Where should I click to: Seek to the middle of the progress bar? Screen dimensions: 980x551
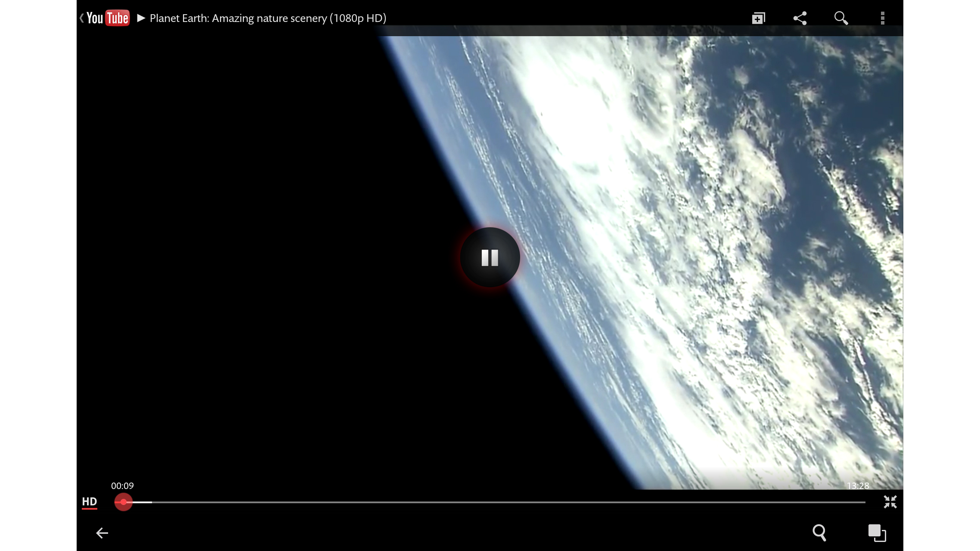[x=490, y=502]
